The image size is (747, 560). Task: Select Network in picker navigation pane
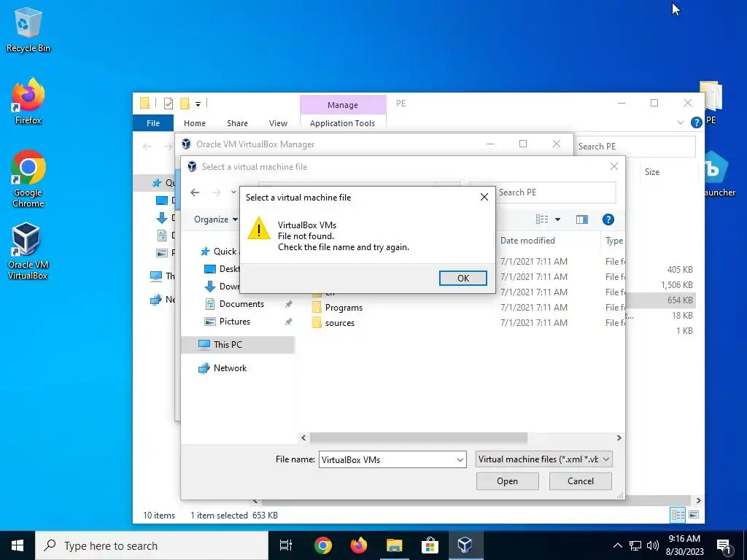point(230,367)
